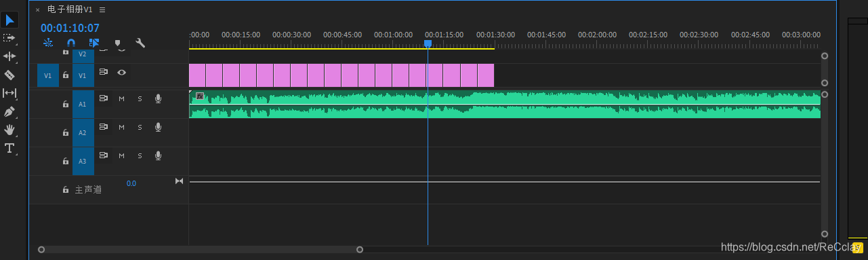868x260 pixels.
Task: Select the Selection tool arrow
Action: [x=9, y=20]
